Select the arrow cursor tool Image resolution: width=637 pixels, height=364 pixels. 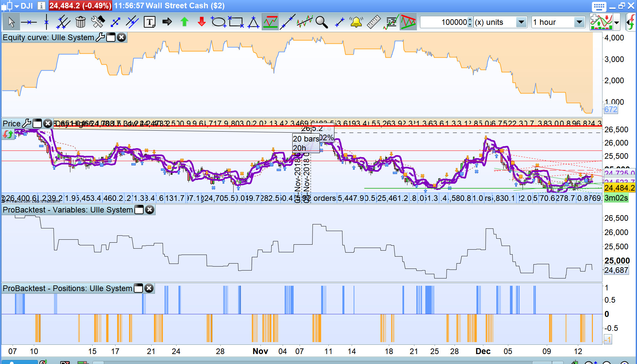11,22
